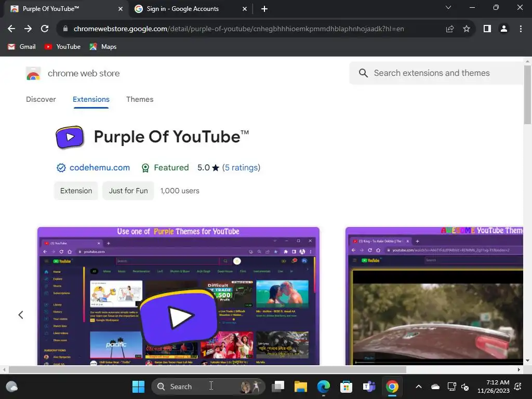Click the Windows taskbar search box

tap(208, 387)
